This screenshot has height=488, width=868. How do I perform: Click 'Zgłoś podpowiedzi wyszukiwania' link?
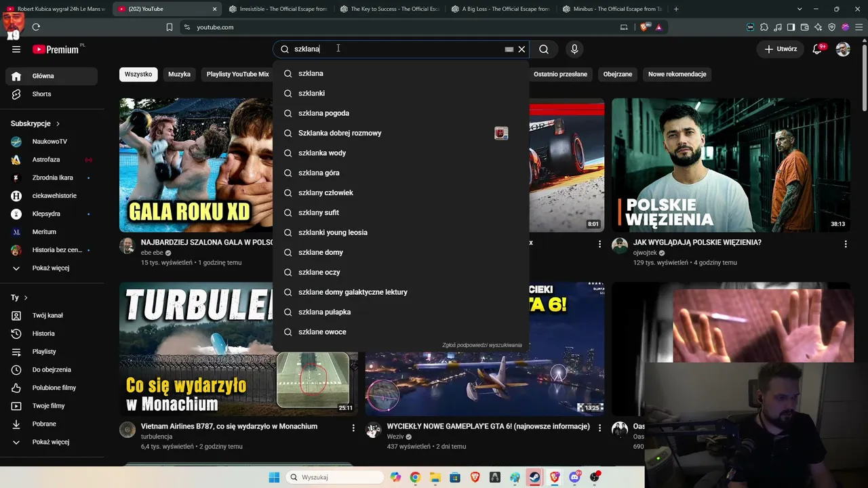(x=482, y=345)
